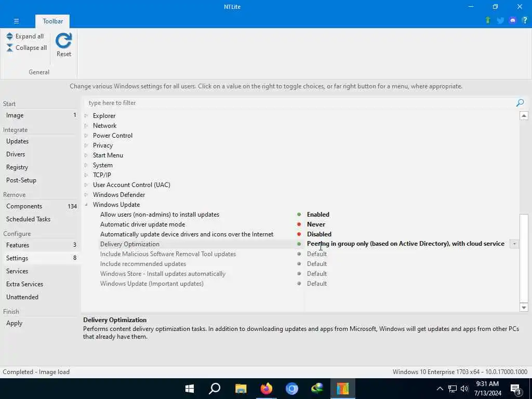Screen dimensions: 532x399
Task: Toggle Malicious Software Removal Tool Default value
Action: pyautogui.click(x=317, y=254)
